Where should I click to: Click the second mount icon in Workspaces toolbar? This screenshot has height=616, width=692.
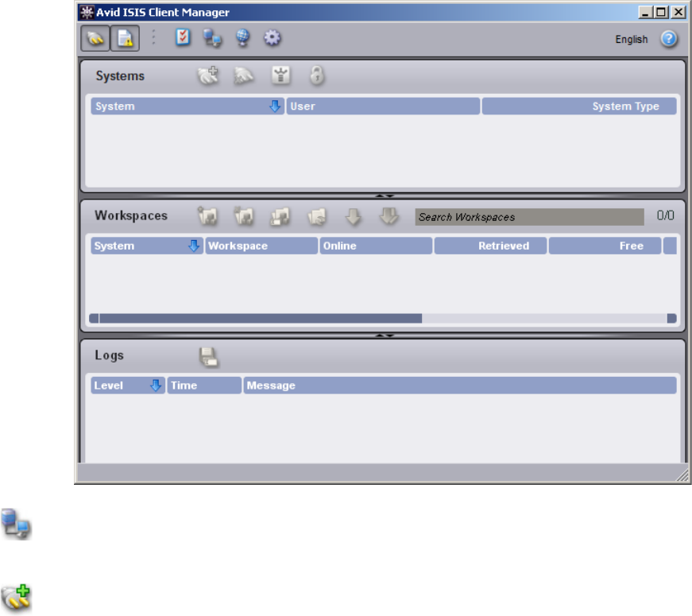(x=244, y=216)
